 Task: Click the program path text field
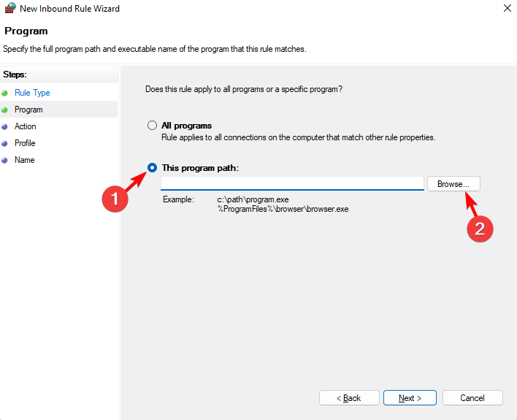[292, 183]
